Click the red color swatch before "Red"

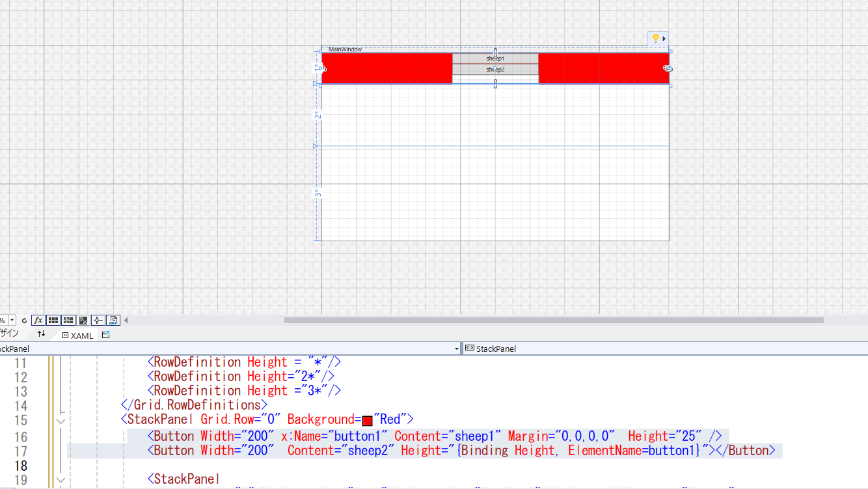pos(367,421)
